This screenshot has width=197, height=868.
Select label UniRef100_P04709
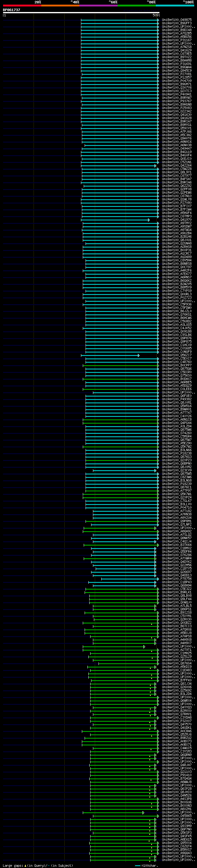pos(177,81)
